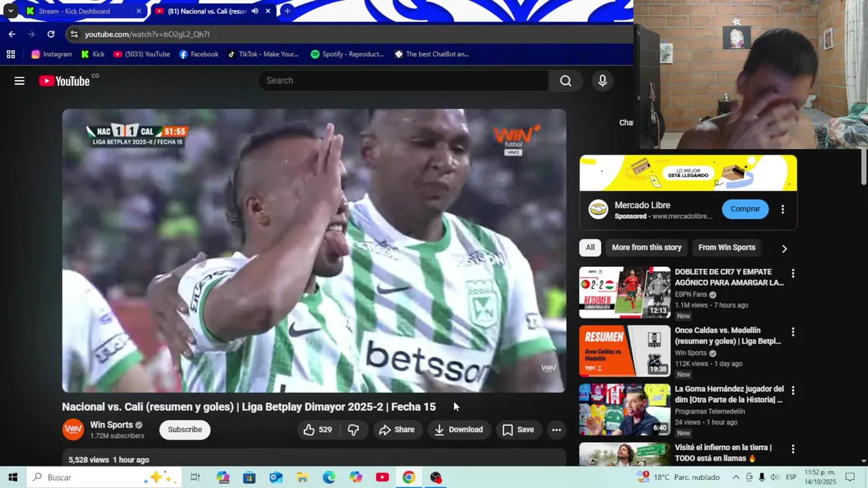Open the Kick bookmark
The image size is (868, 488).
93,54
